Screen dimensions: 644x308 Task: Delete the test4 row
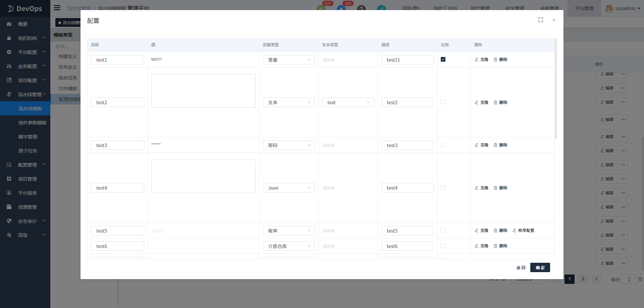tap(500, 188)
